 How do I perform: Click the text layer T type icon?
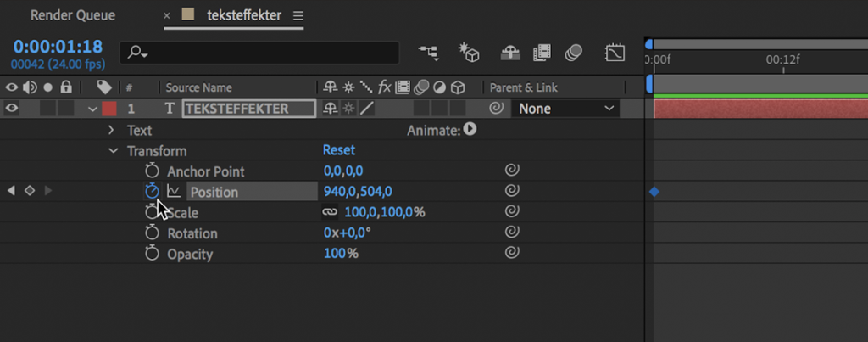tap(170, 109)
